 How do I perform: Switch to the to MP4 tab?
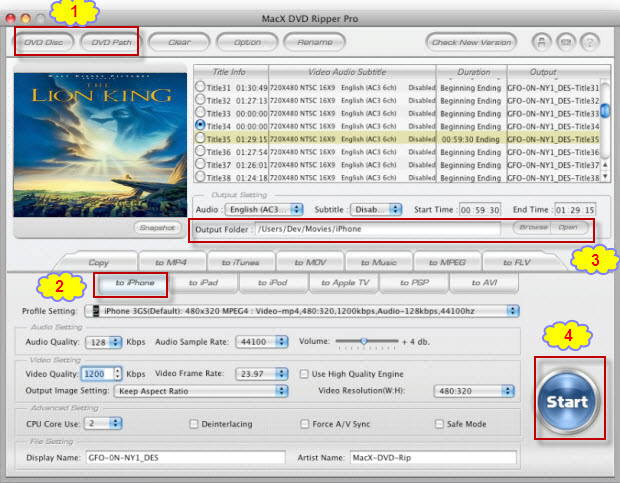click(x=171, y=262)
